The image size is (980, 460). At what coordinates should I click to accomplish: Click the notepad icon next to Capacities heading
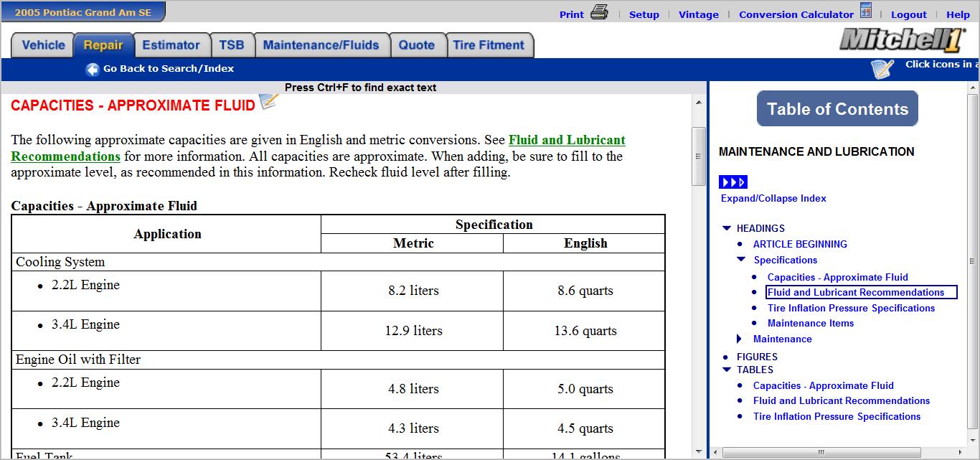[268, 102]
